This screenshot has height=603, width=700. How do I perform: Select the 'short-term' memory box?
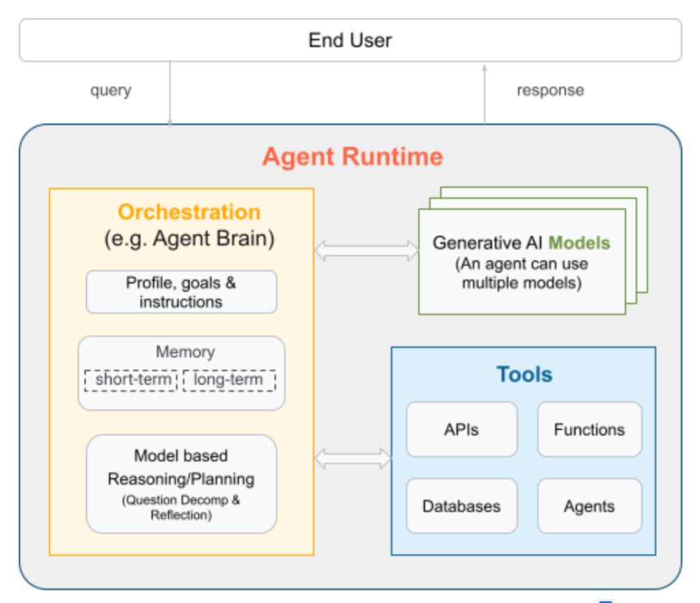pos(131,380)
